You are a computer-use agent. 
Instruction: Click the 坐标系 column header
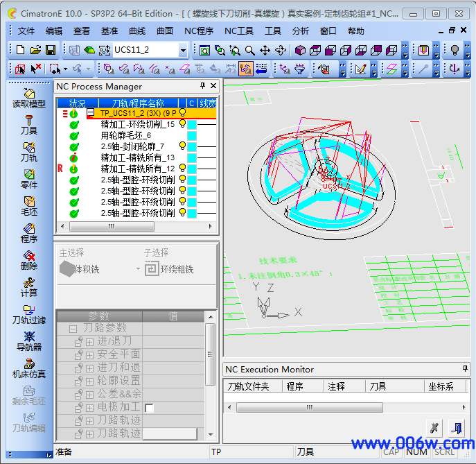coord(444,386)
